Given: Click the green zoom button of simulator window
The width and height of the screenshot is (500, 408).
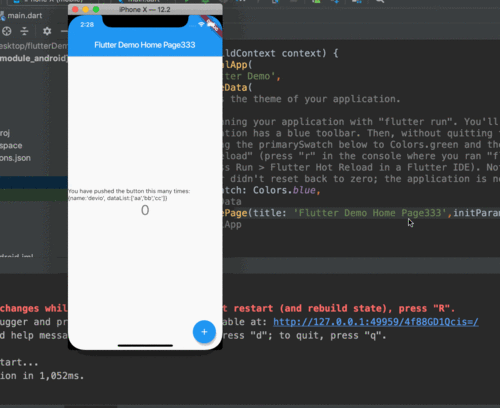Looking at the screenshot, I should click(x=96, y=9).
